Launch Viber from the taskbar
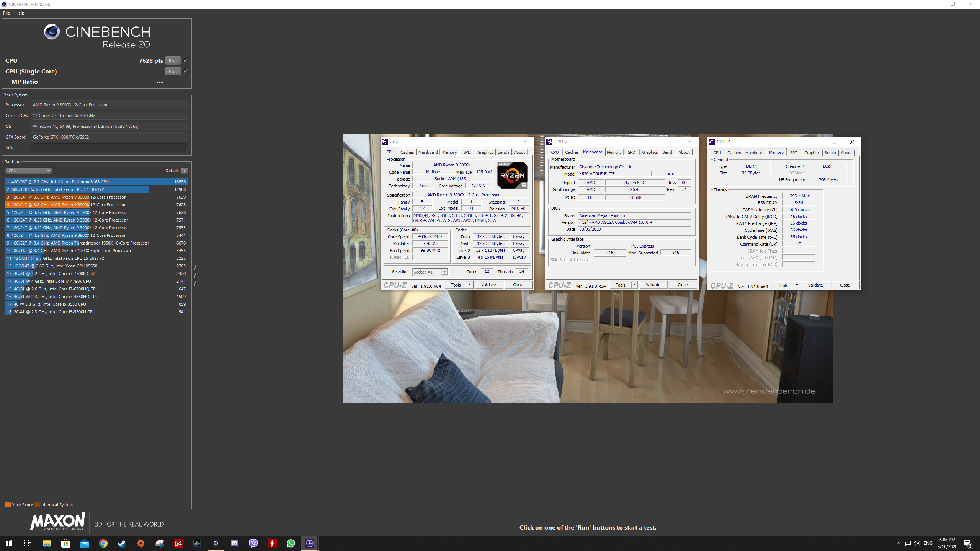The width and height of the screenshot is (980, 551). pos(253,543)
